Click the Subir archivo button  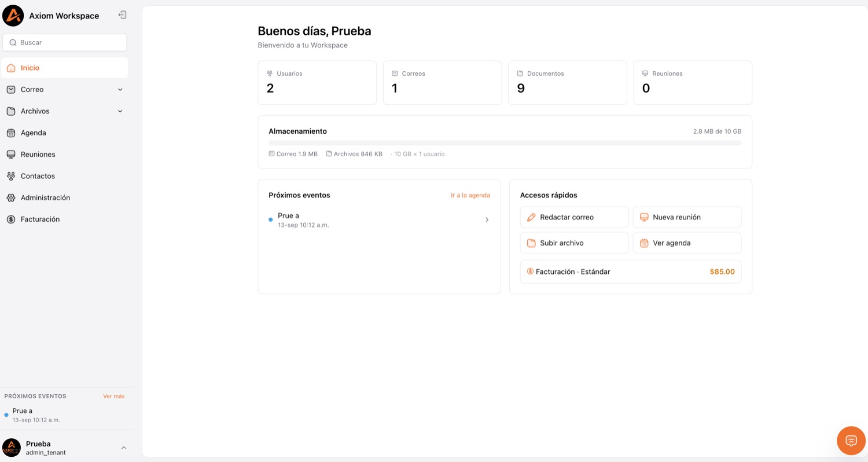tap(574, 243)
